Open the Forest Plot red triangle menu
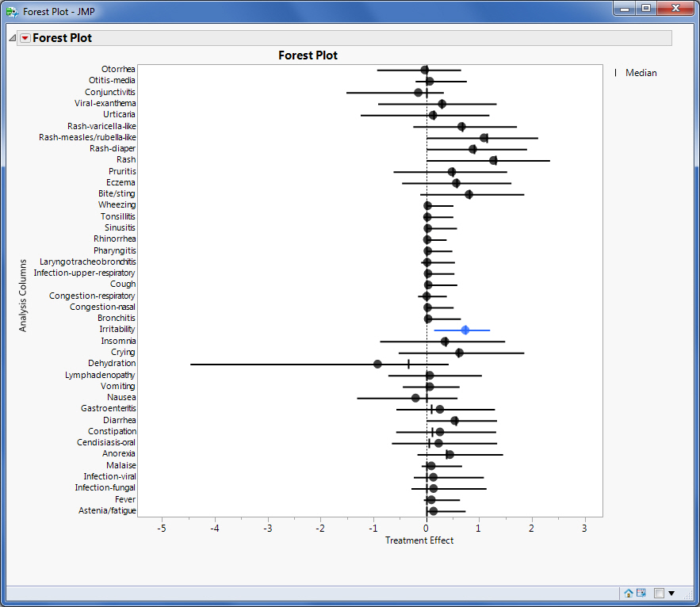The image size is (700, 607). pos(24,37)
